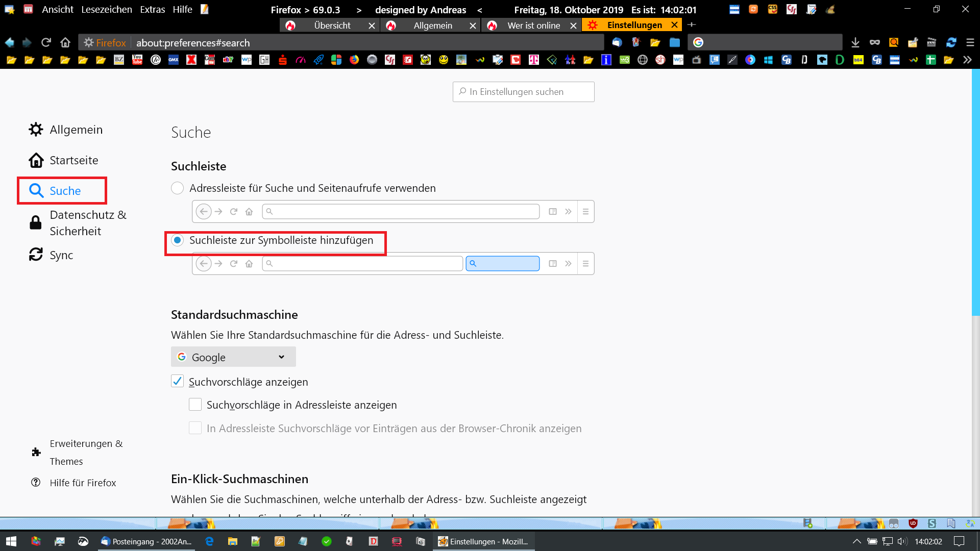Open Hilfe für Firefox link
Image resolution: width=980 pixels, height=551 pixels.
coord(83,483)
